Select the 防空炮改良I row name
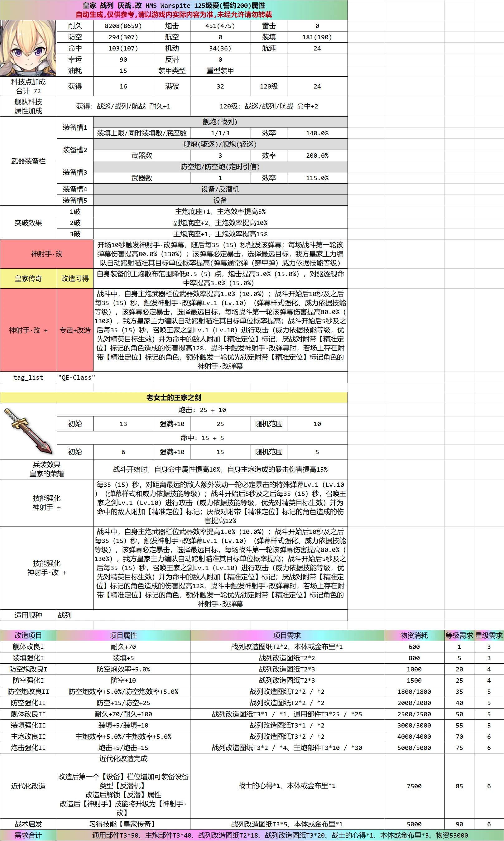Screen dimensions: 504x841 pos(28,669)
